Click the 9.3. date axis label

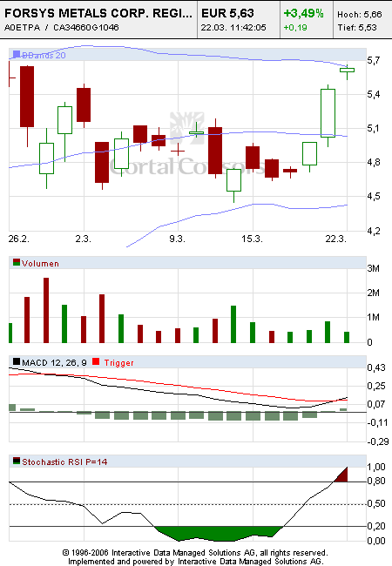pyautogui.click(x=177, y=239)
